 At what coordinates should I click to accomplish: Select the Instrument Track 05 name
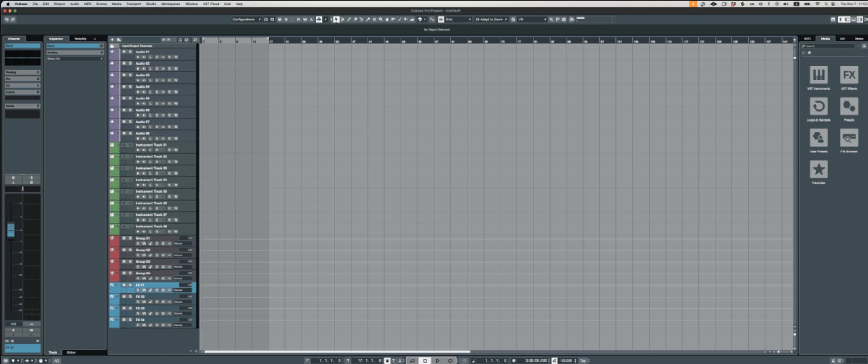coord(151,191)
